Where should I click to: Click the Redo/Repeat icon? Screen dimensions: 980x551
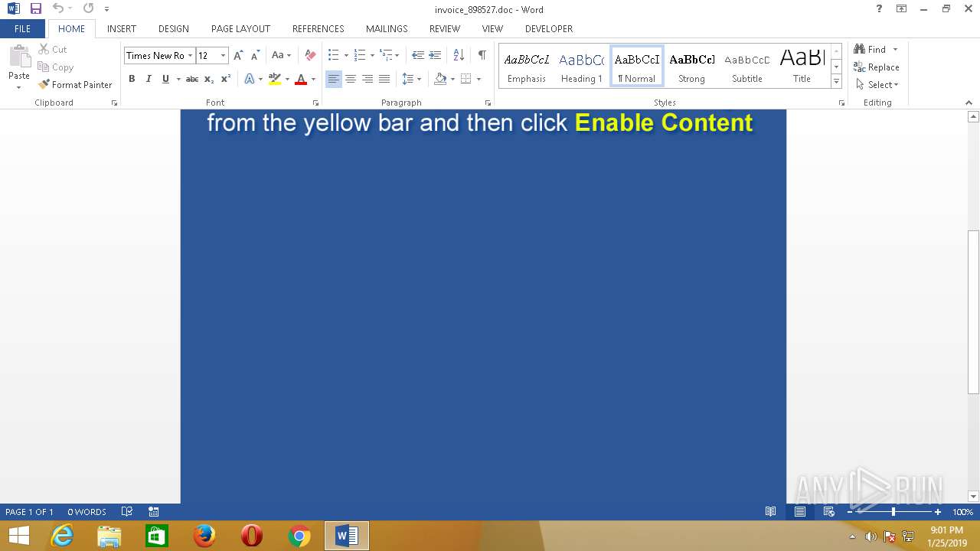click(x=88, y=9)
